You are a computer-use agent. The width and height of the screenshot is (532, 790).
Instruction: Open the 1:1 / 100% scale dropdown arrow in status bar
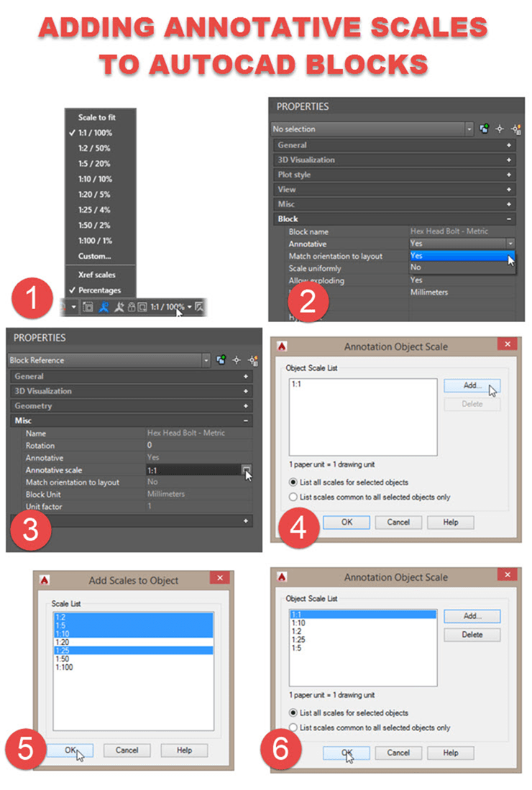[x=189, y=307]
